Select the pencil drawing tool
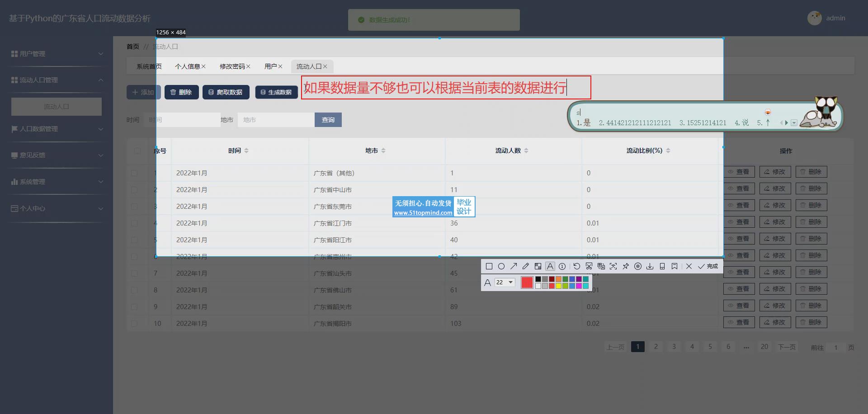This screenshot has height=414, width=868. 525,266
